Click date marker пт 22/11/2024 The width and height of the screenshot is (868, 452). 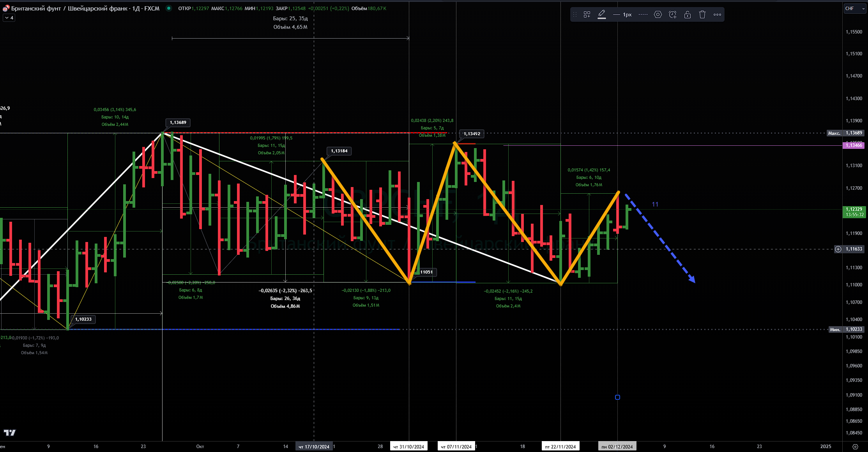pos(560,447)
